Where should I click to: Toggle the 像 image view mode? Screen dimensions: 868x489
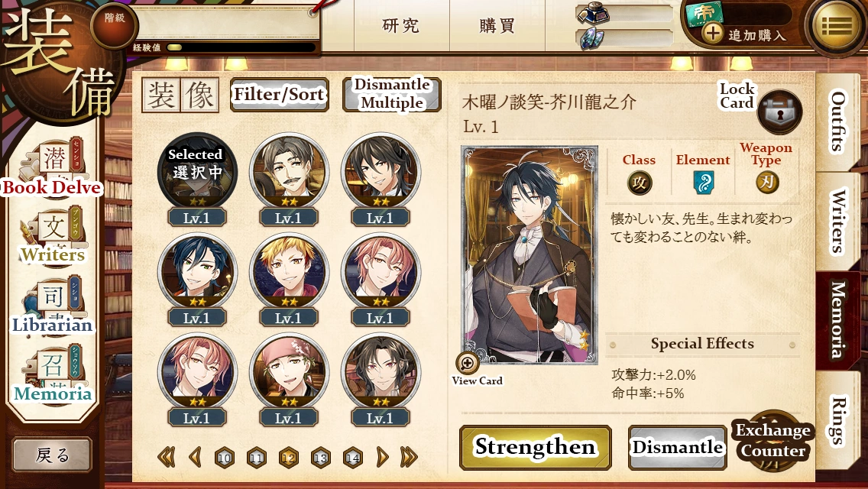199,96
